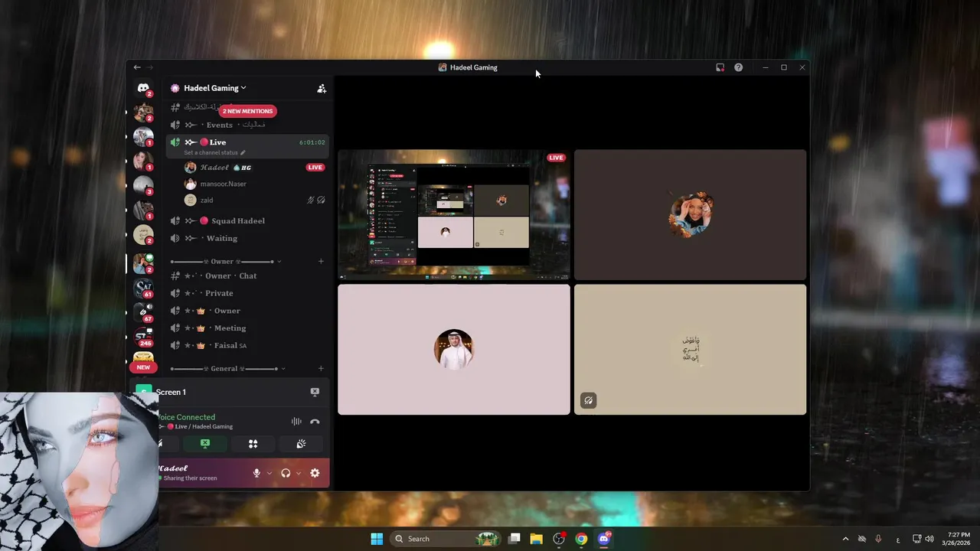Open File Explorer from the taskbar
The image size is (980, 551).
pos(537,539)
